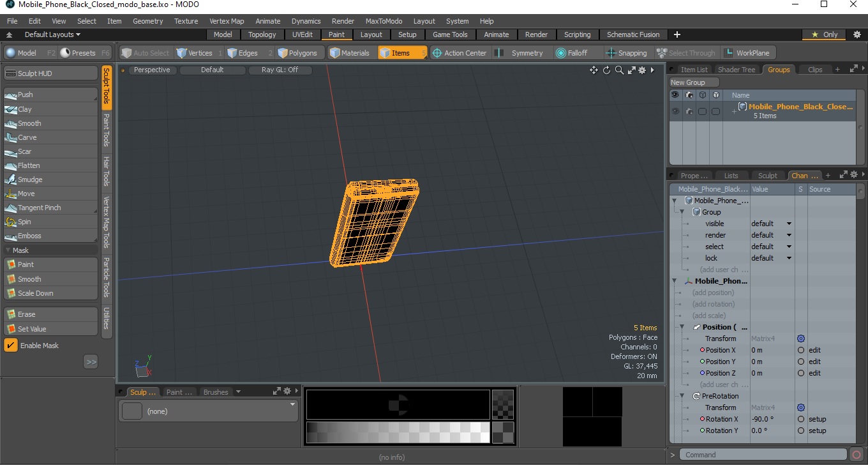Click the double-arrow expand tools button
The width and height of the screenshot is (868, 465).
[91, 362]
